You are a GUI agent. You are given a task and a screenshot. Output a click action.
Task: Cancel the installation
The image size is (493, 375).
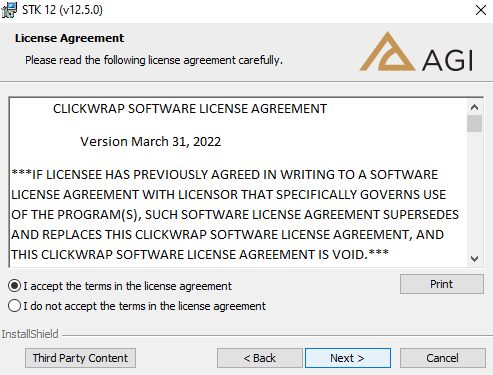tap(443, 358)
